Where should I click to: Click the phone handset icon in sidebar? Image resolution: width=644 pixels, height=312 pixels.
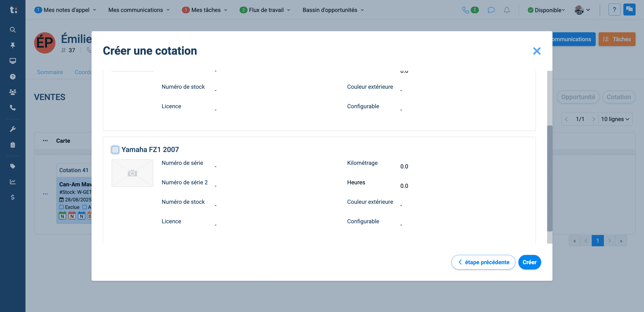click(x=13, y=108)
